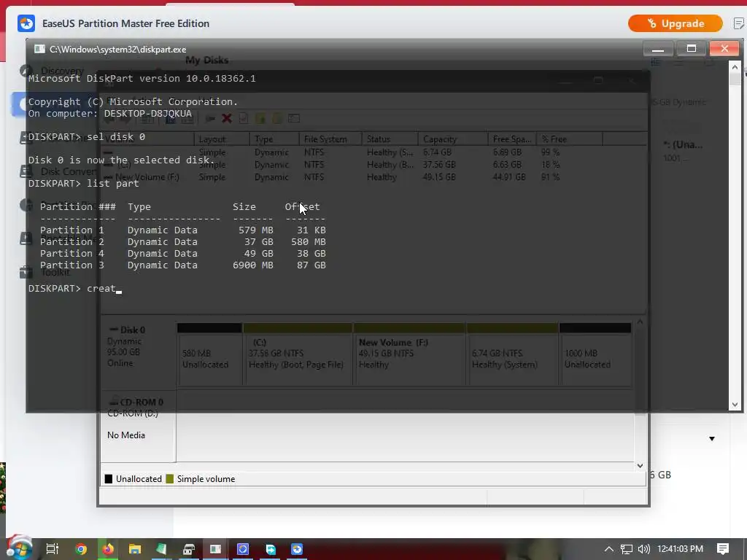Open the store-shaped taskbar icon
Screen dimensions: 747x560
click(x=189, y=550)
